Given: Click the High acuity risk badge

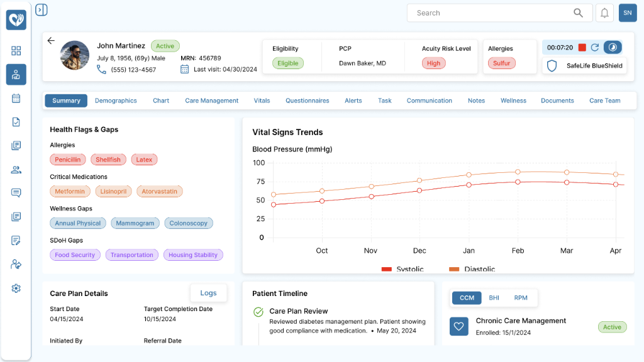Looking at the screenshot, I should tap(433, 63).
